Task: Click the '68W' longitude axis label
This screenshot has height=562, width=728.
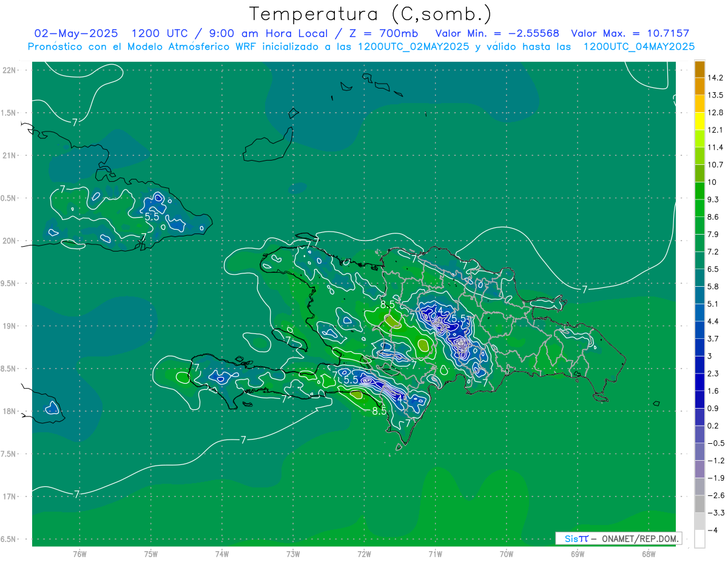Action: click(649, 554)
